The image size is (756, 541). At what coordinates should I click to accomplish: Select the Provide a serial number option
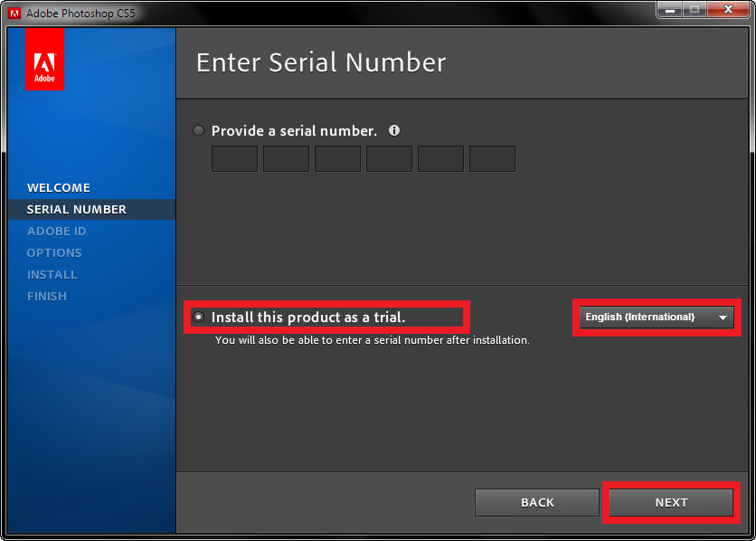199,131
